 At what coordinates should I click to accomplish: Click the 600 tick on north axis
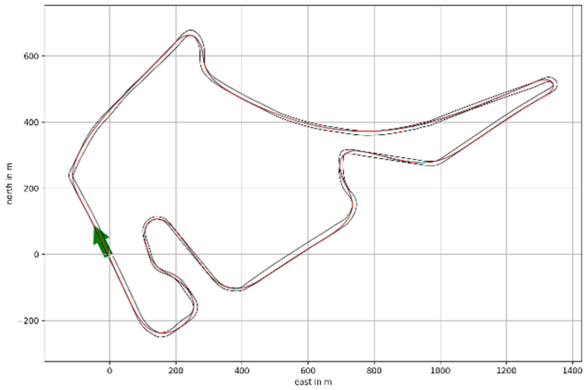31,56
